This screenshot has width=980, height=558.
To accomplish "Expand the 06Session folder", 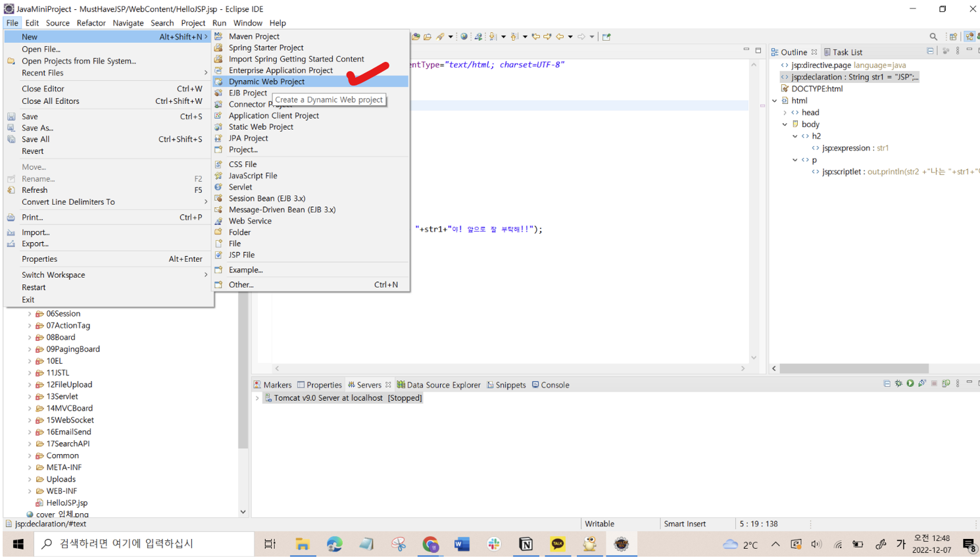I will click(x=30, y=314).
